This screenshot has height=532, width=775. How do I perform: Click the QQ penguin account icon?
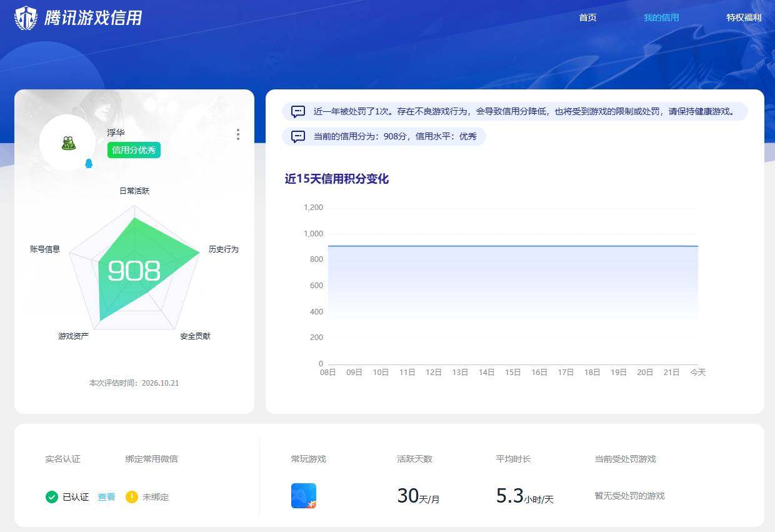click(89, 163)
